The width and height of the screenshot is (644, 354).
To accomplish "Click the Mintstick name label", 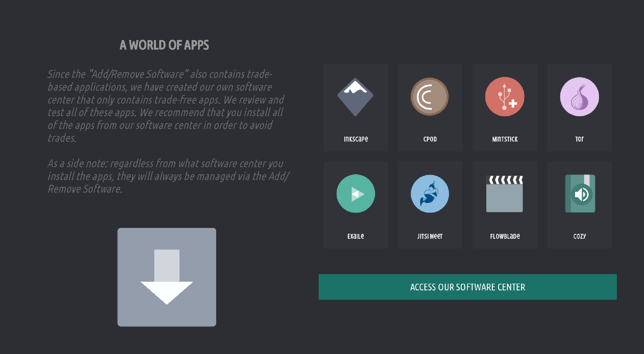I will point(505,139).
